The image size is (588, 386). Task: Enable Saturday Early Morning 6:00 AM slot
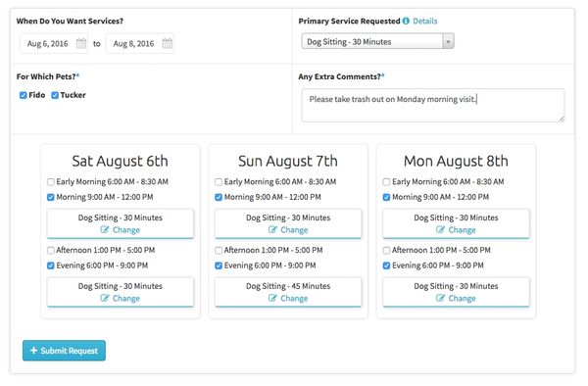pyautogui.click(x=51, y=182)
